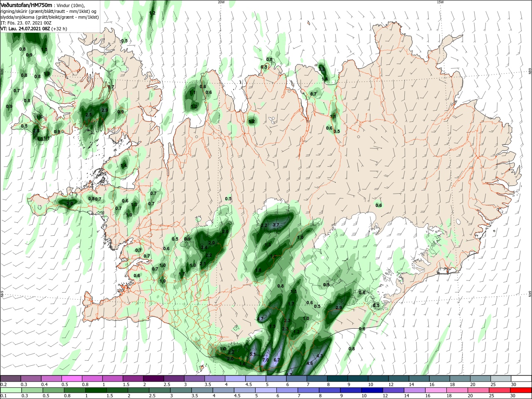Select lower rain scale swatch between 1 and 1.5
This screenshot has height=399, width=532.
pos(96,390)
